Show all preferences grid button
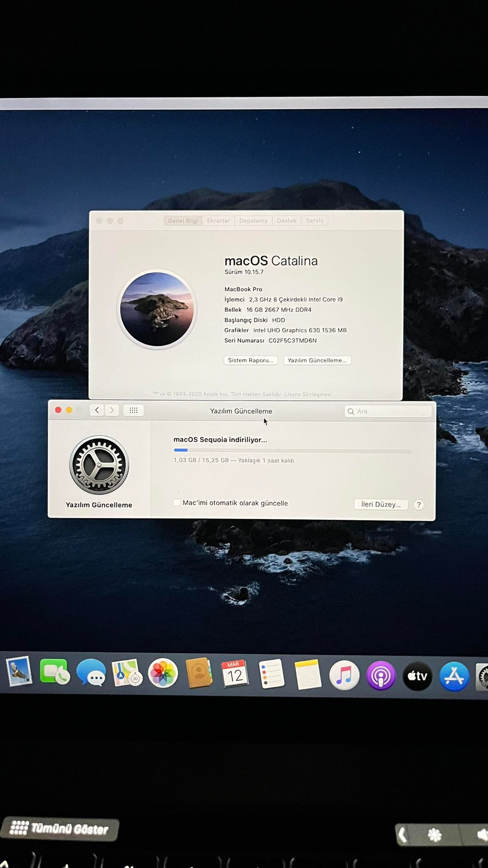 point(133,410)
